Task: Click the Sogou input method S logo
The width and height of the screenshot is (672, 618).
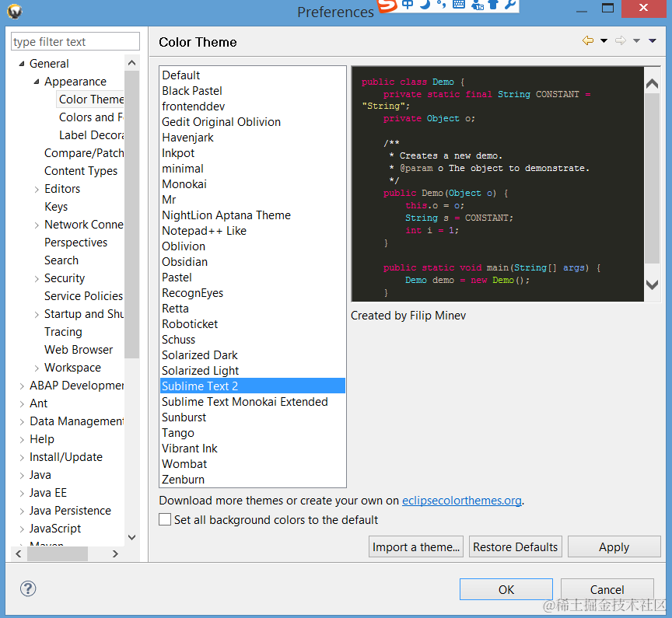Action: (387, 5)
